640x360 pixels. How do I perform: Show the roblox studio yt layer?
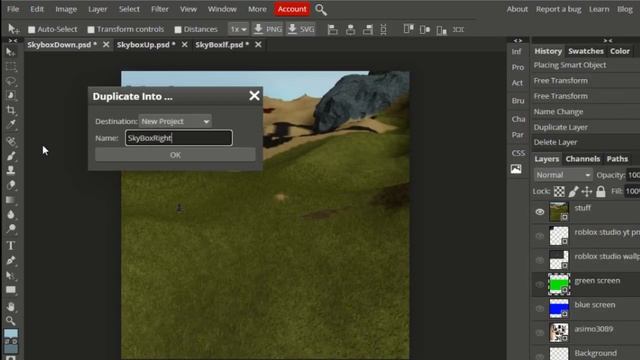540,236
